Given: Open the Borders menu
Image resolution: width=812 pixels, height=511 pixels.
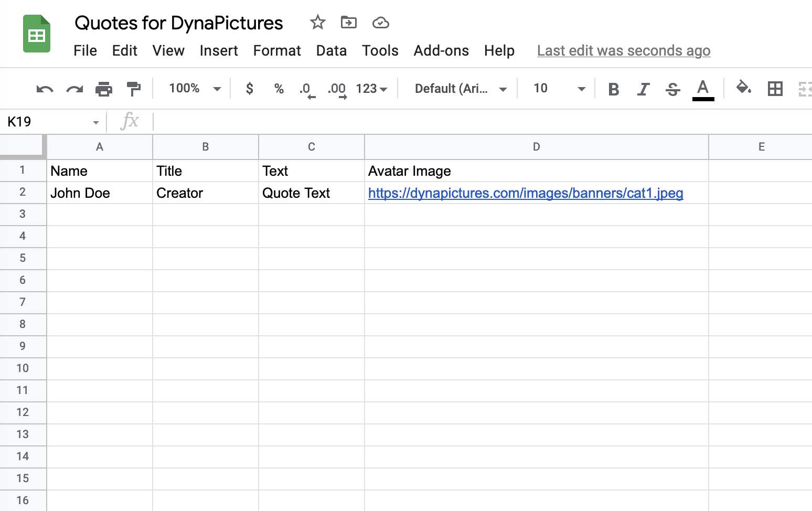Looking at the screenshot, I should 776,89.
